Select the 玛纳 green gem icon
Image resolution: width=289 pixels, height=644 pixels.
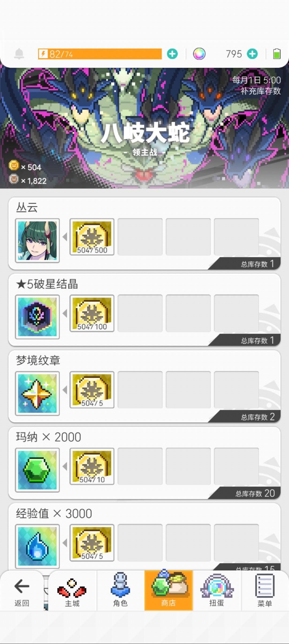[37, 470]
